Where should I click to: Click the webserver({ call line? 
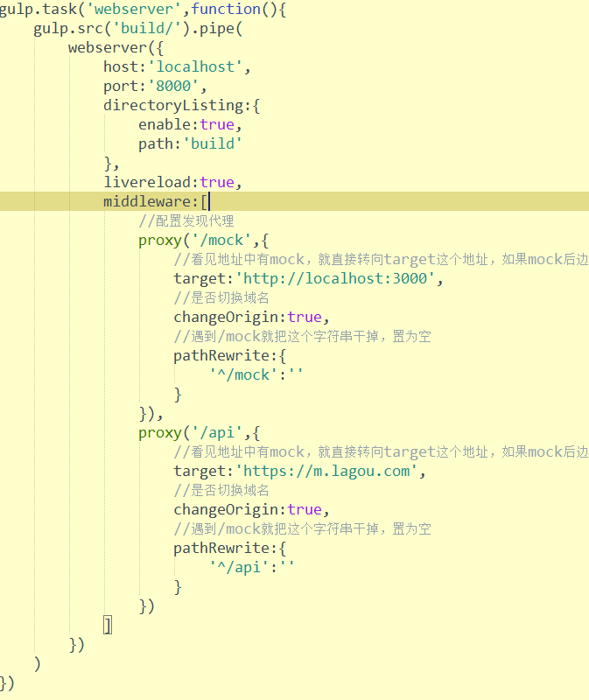(x=116, y=48)
